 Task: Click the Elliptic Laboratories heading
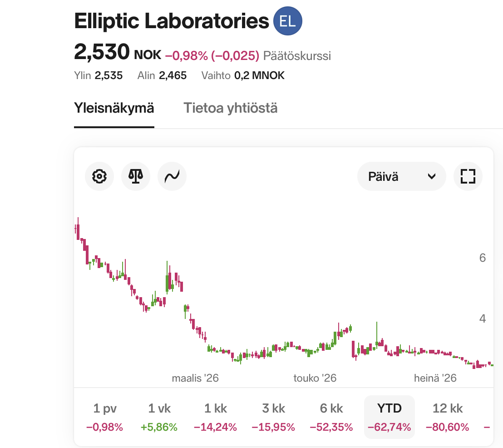[x=171, y=21]
